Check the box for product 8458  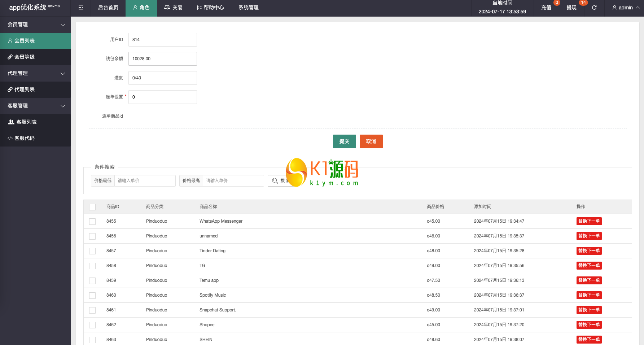coord(92,266)
